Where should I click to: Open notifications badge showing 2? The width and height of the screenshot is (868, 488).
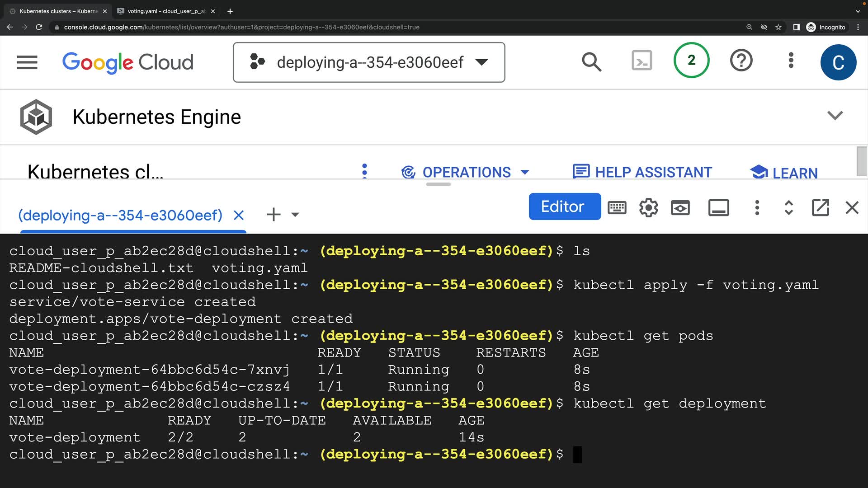click(691, 61)
